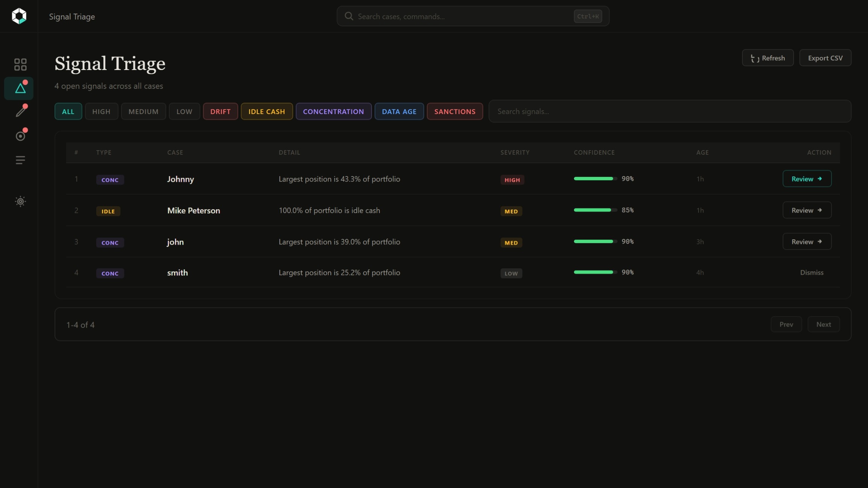868x488 pixels.
Task: Select the triangle signal triage sidebar icon
Action: click(20, 88)
